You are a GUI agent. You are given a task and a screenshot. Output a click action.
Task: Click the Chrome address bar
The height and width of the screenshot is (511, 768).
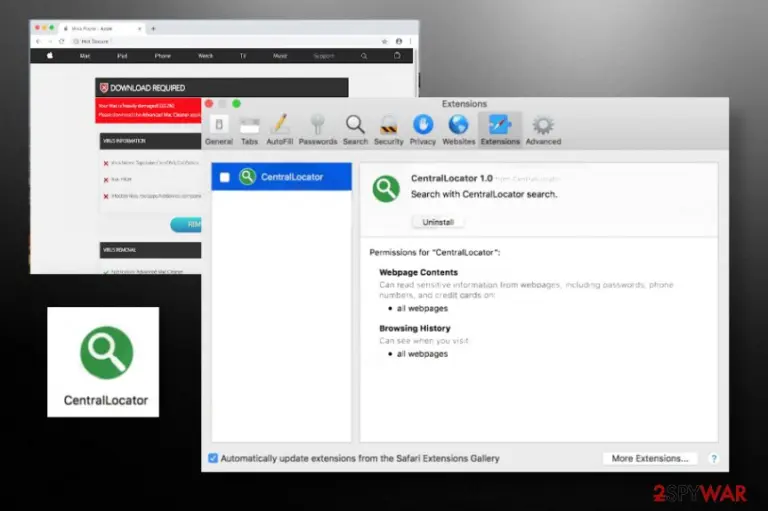(225, 42)
